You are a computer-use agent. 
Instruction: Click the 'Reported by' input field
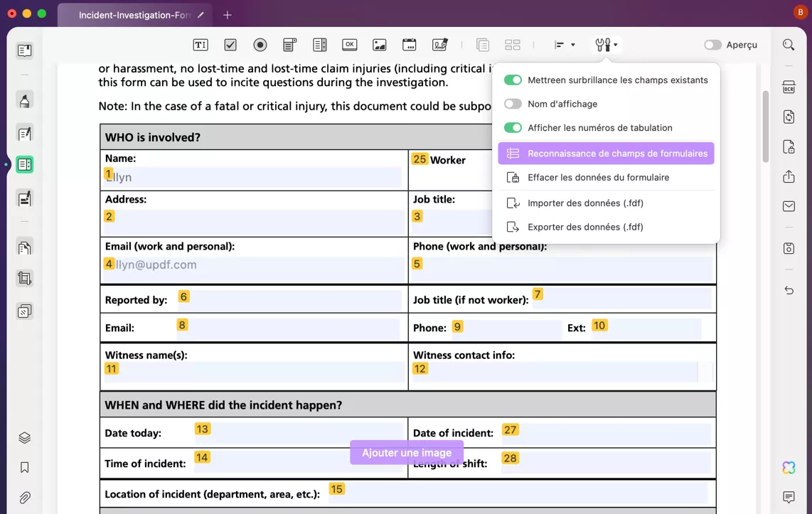(292, 301)
